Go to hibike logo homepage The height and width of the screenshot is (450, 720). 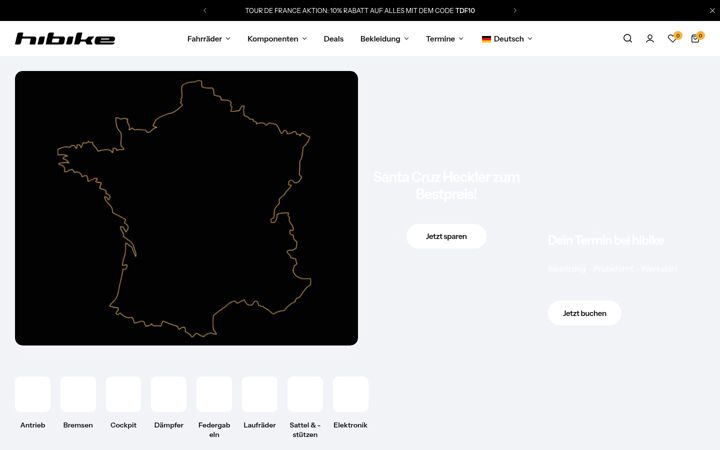point(65,39)
